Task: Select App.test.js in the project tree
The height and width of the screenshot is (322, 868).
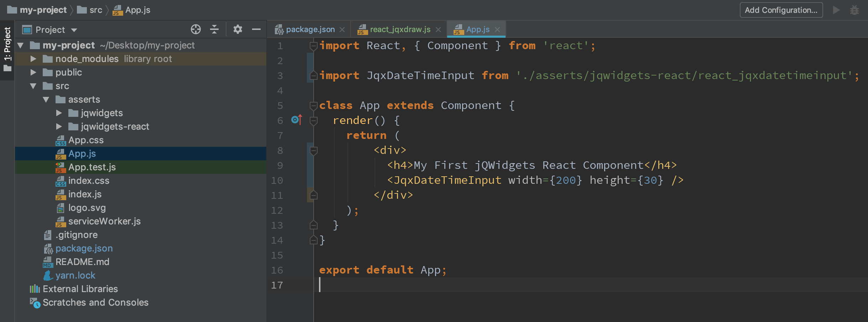Action: 93,167
